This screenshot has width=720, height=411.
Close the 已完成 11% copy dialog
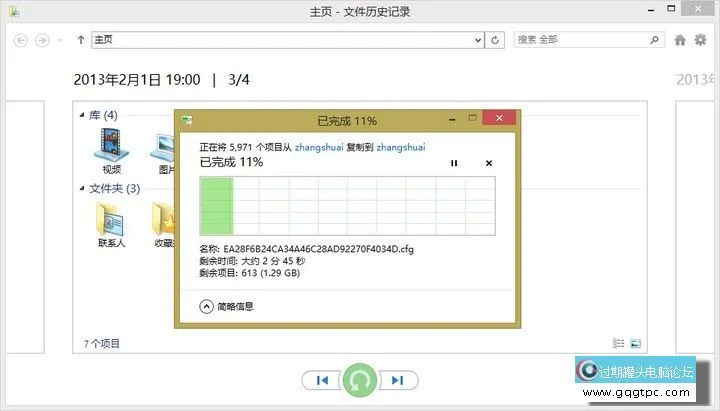(499, 118)
